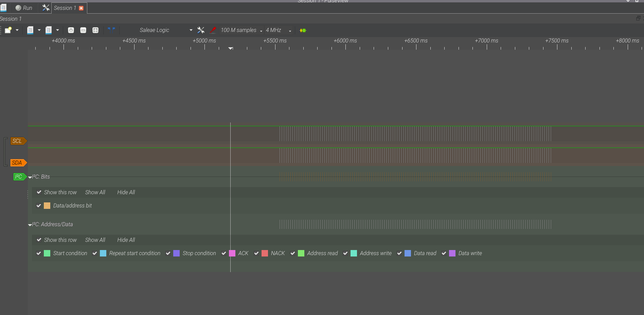Create a new session with the toolbar icon
The height and width of the screenshot is (315, 644).
(x=8, y=30)
